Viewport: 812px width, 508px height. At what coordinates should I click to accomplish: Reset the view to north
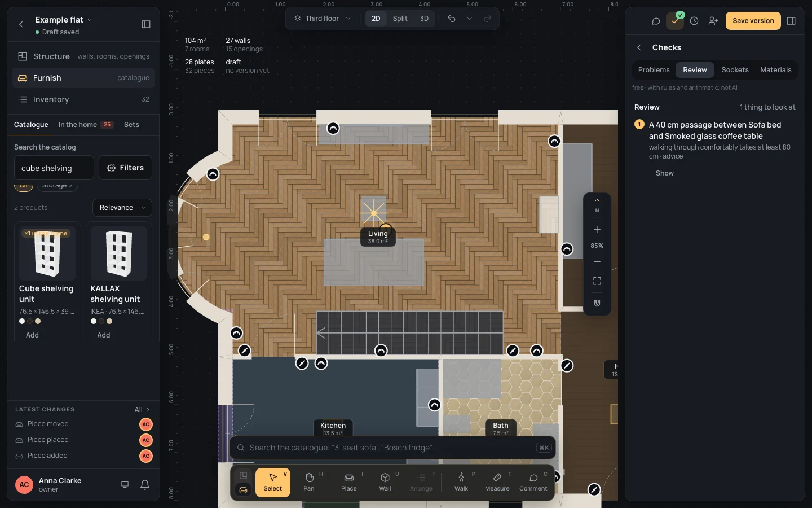click(597, 206)
